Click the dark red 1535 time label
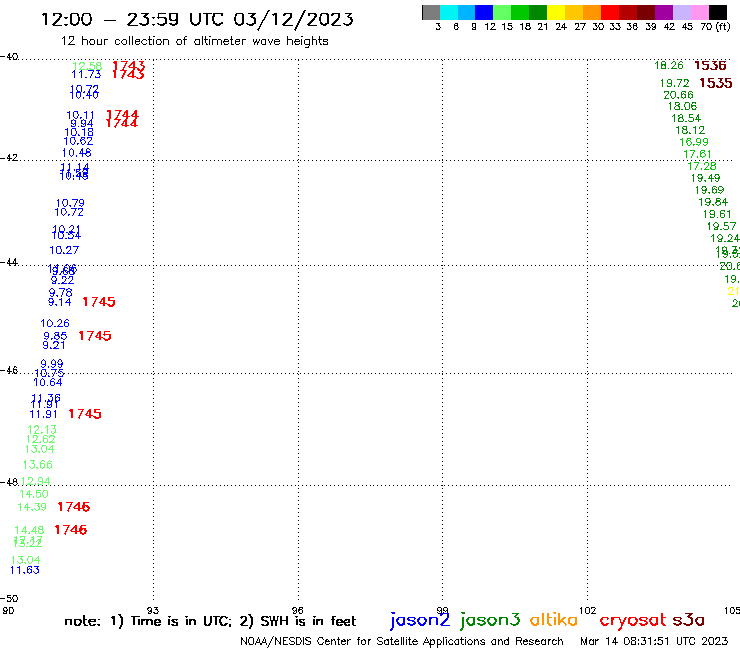The image size is (740, 650). 716,83
